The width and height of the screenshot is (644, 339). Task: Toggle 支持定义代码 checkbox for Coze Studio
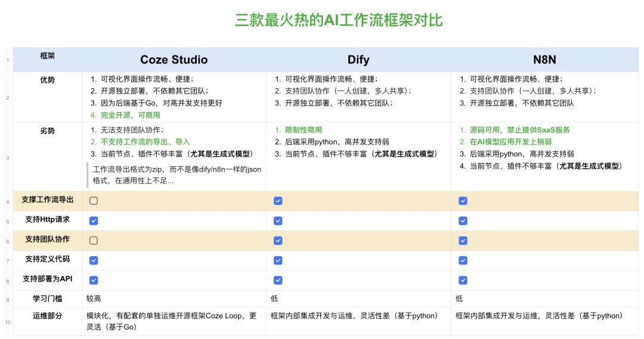(x=94, y=260)
